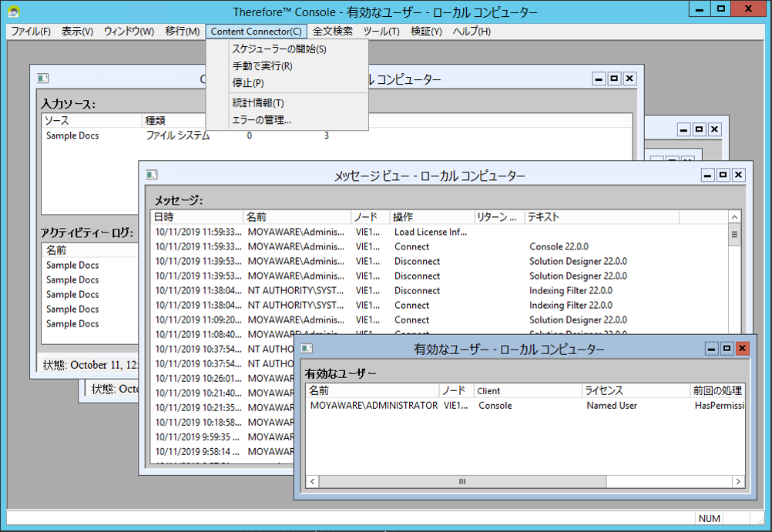The width and height of the screenshot is (772, 532).
Task: Minimize the メッセージ ビュー window
Action: point(707,175)
